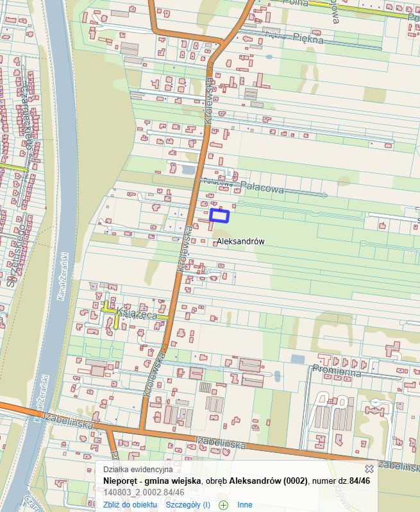Open the Zbliż do obiektu link
Screen dimensions: 420x512
(x=130, y=505)
